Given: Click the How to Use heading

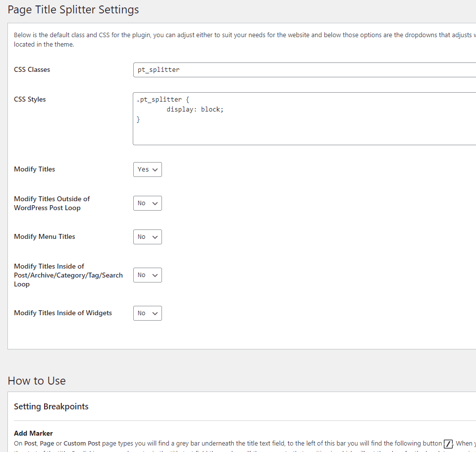Looking at the screenshot, I should pyautogui.click(x=37, y=381).
